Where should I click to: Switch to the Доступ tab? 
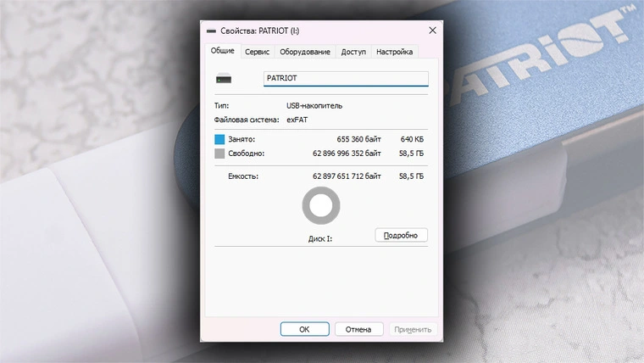point(353,52)
